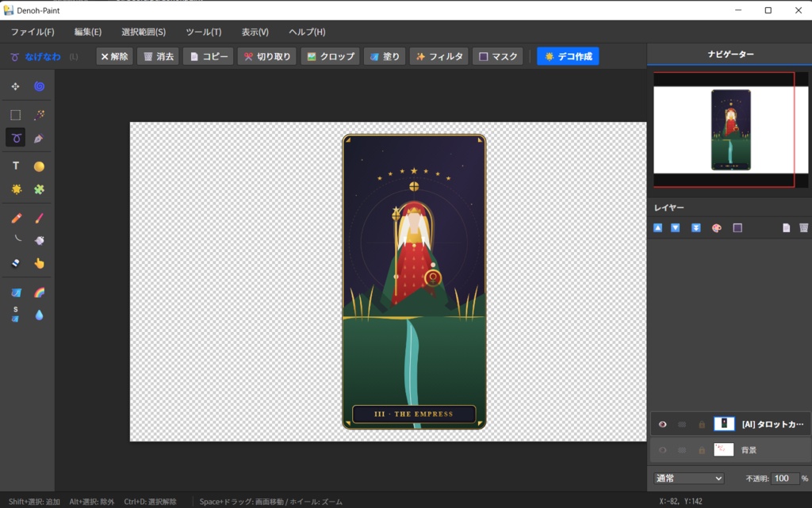This screenshot has width=812, height=508.
Task: Select the blue water drop blur tool
Action: click(x=40, y=315)
